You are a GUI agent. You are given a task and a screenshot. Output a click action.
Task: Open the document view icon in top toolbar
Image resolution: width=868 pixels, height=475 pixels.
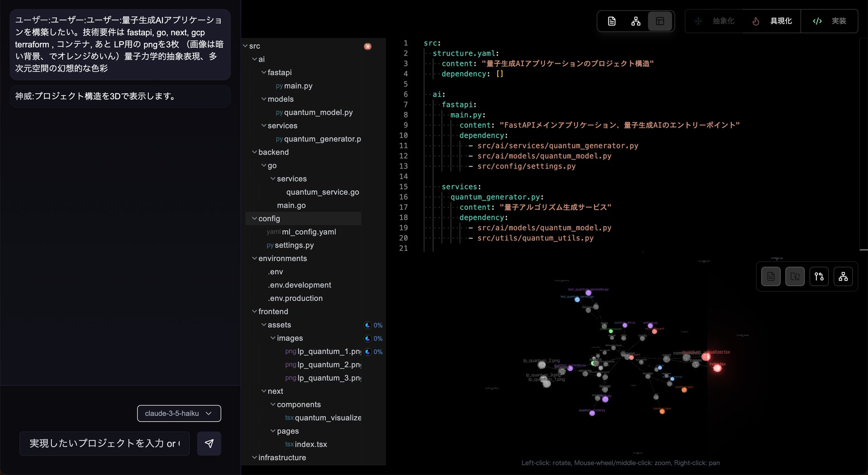coord(612,21)
